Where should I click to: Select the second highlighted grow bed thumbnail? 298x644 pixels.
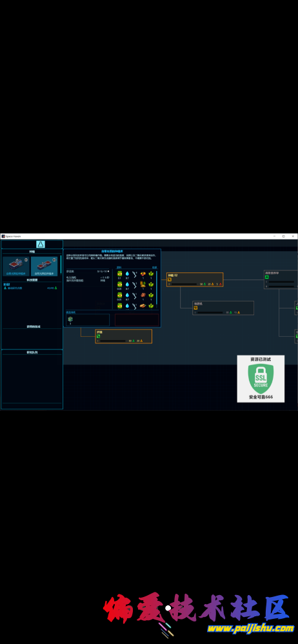(45, 266)
